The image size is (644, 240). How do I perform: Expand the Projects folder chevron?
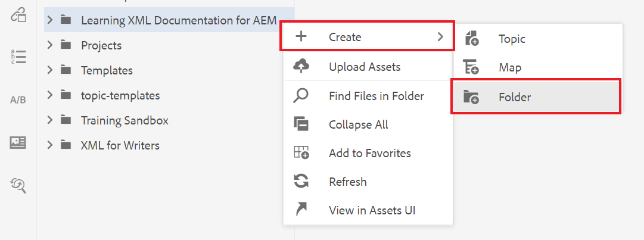tap(51, 45)
